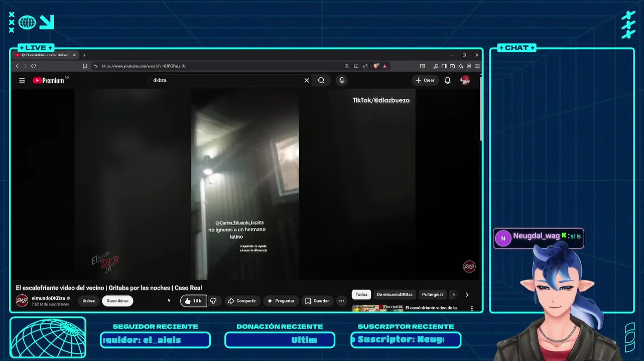Open the browser main menu
644x361 pixels.
[x=477, y=66]
